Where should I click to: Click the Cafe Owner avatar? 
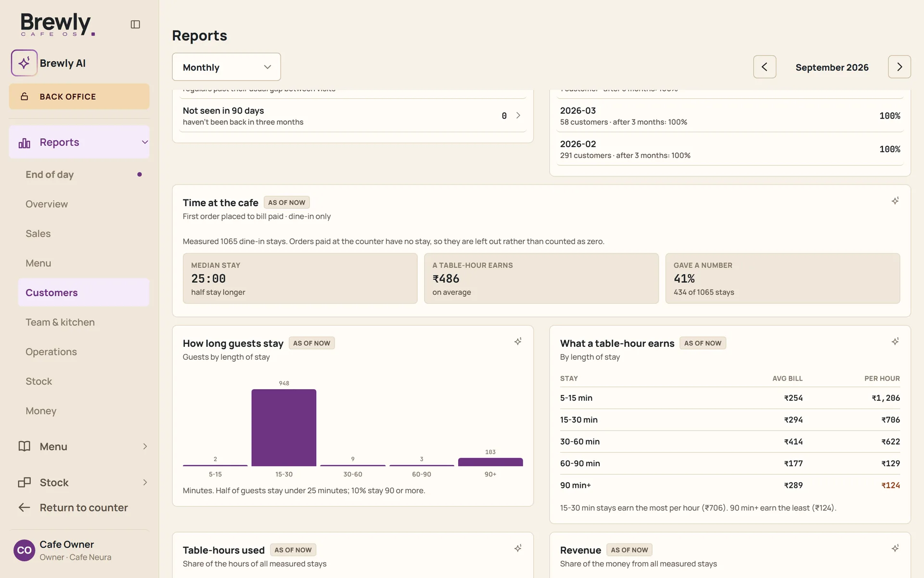24,550
